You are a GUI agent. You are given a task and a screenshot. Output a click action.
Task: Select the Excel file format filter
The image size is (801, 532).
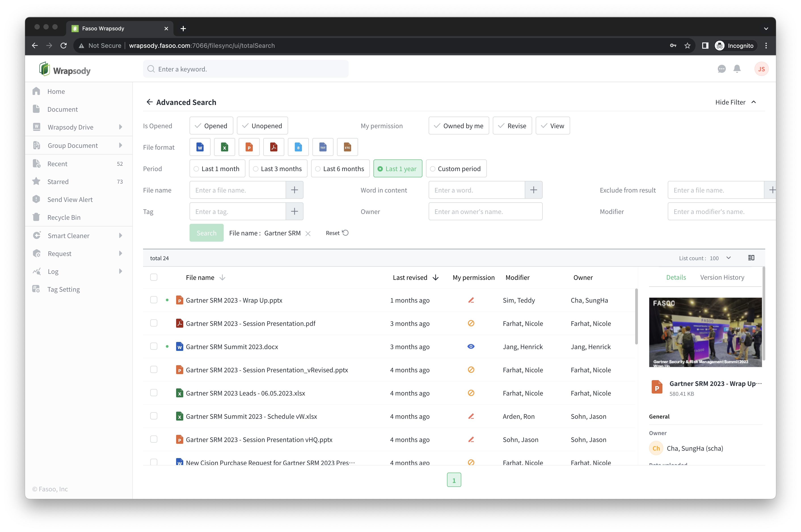click(224, 147)
